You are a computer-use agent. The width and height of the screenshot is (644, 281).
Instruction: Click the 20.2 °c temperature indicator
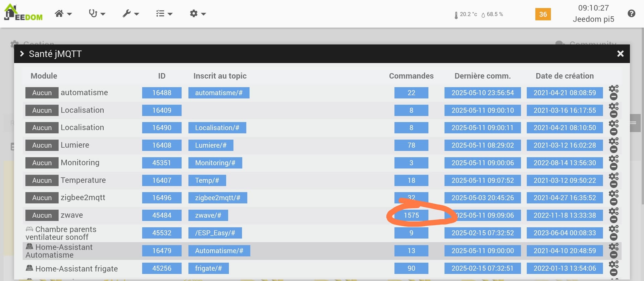click(x=466, y=14)
